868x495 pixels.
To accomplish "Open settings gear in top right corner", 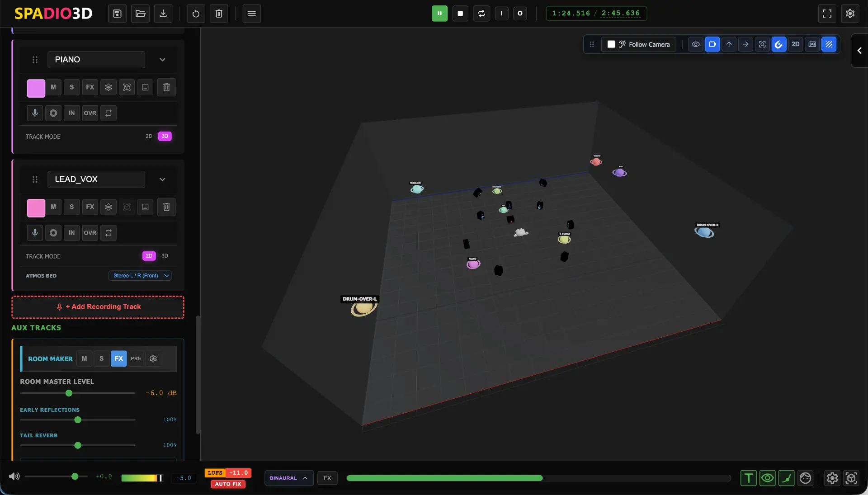I will click(850, 14).
